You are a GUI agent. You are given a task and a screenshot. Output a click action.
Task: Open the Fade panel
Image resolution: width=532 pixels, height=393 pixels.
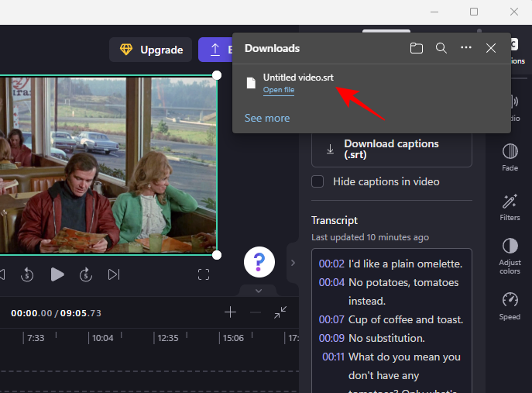[x=510, y=157]
